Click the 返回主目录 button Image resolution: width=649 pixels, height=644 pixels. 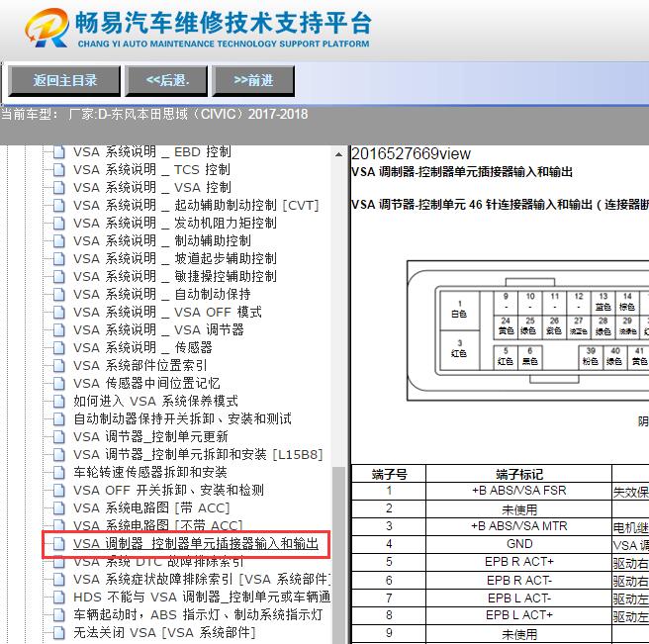pos(64,80)
